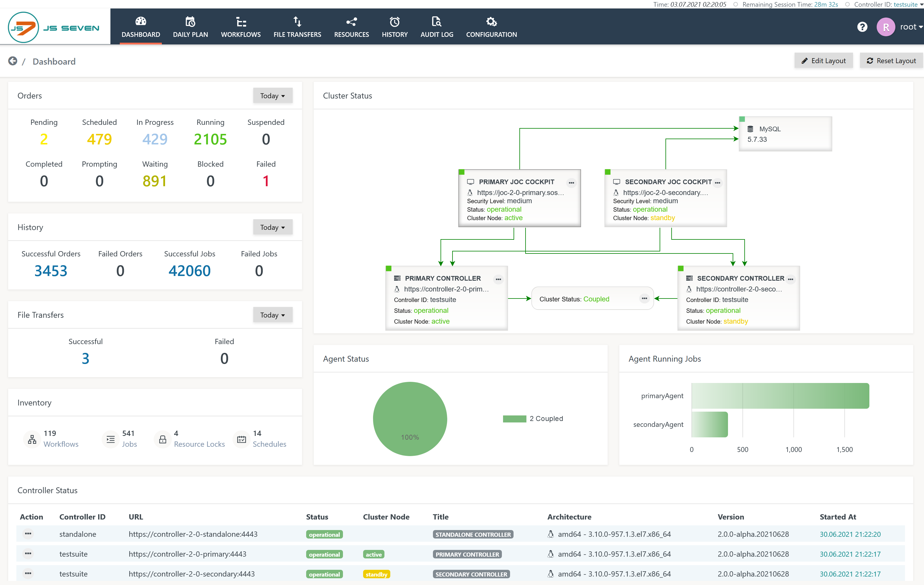This screenshot has height=585, width=924.
Task: Open History Today date filter
Action: 273,227
